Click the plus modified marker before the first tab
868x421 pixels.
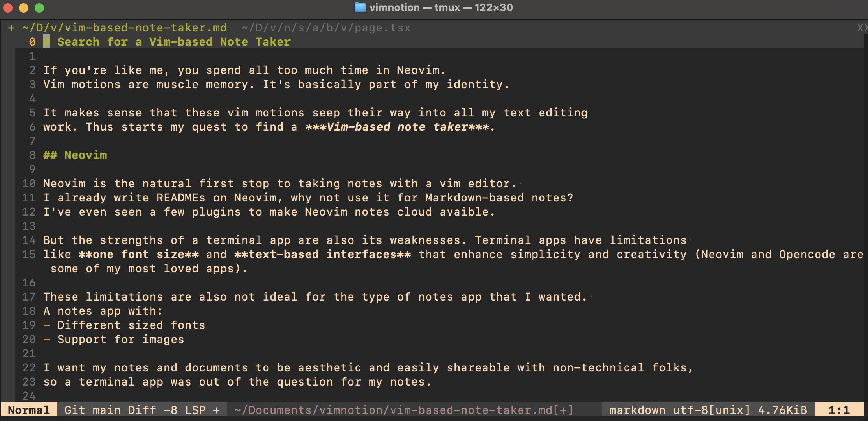click(x=11, y=28)
